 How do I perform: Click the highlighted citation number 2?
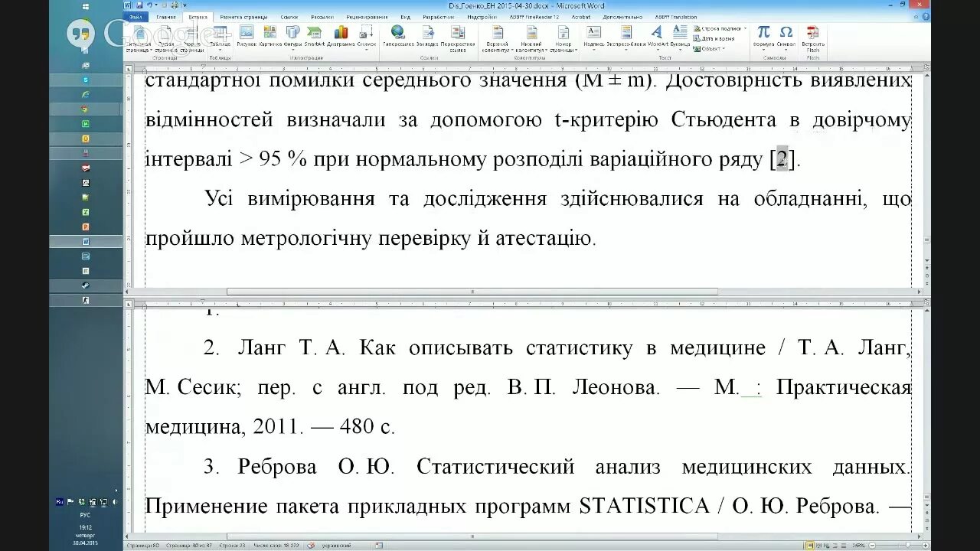[x=782, y=159]
